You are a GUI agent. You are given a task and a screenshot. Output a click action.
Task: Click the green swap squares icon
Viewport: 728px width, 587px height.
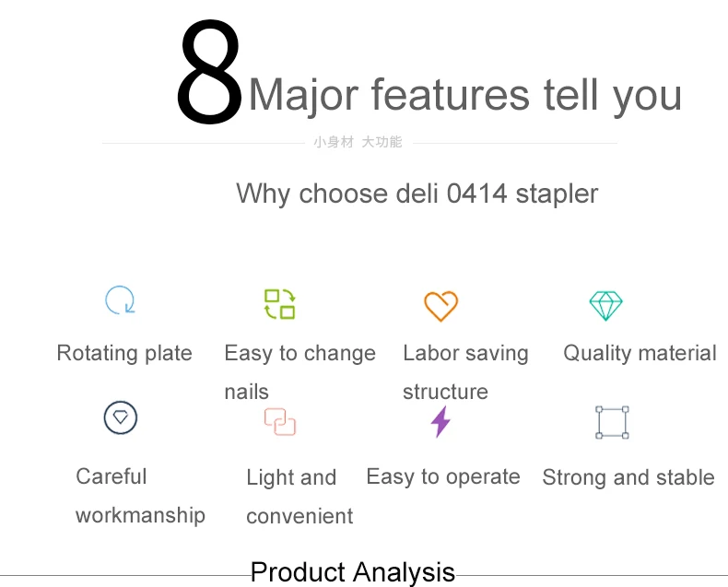click(x=279, y=304)
